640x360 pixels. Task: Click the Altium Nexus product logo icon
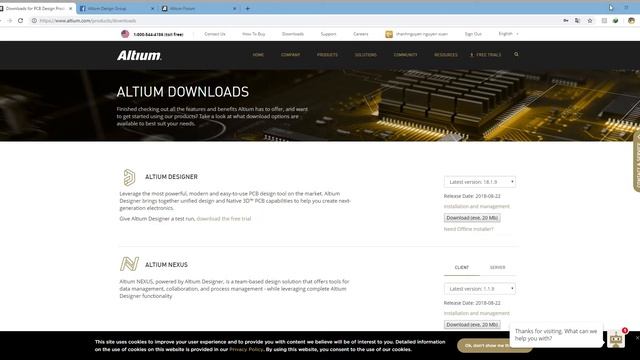point(129,264)
